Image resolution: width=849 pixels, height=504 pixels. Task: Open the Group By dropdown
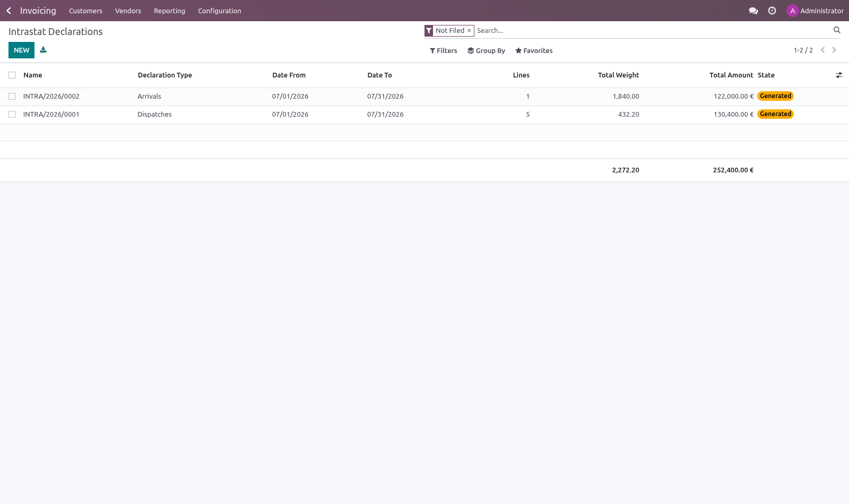click(x=486, y=51)
